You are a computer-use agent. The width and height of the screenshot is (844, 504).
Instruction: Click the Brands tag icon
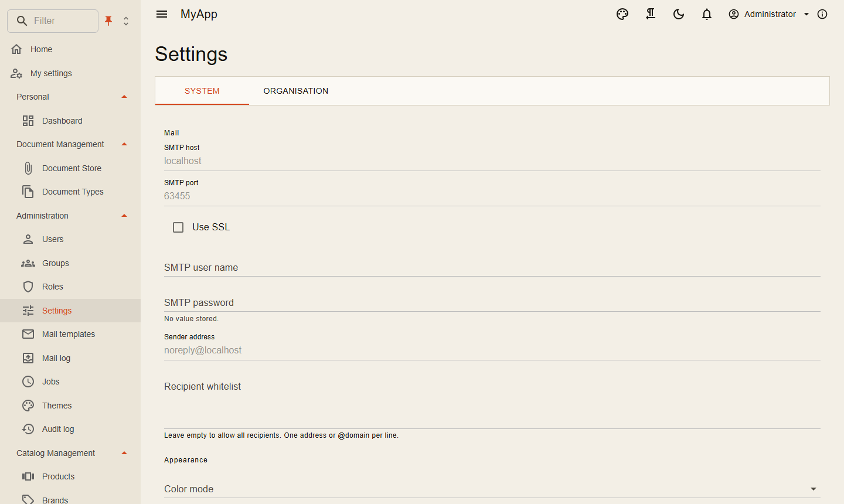click(x=28, y=500)
